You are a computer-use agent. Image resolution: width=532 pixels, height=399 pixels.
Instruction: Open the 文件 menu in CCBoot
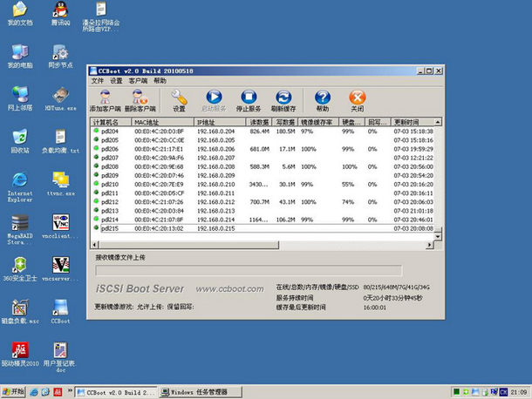tap(98, 81)
